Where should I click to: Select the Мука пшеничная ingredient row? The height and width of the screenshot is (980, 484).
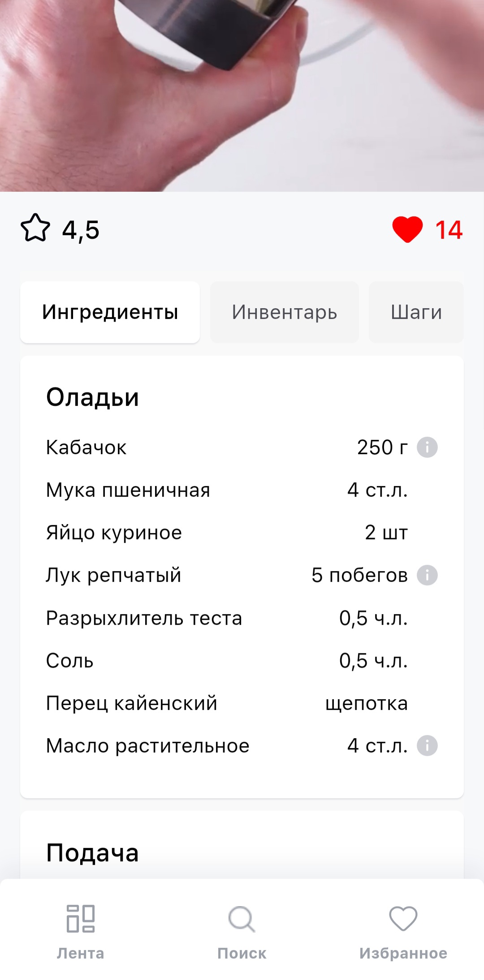128,490
